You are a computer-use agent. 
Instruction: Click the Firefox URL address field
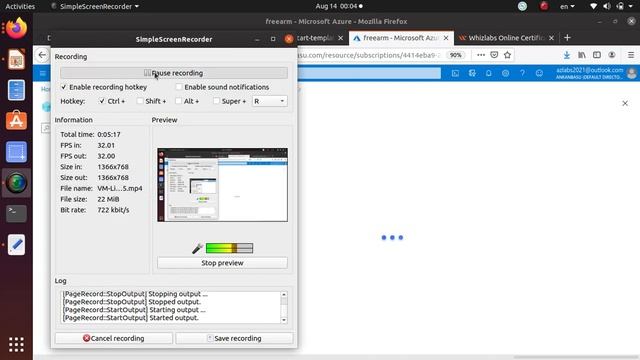click(369, 55)
